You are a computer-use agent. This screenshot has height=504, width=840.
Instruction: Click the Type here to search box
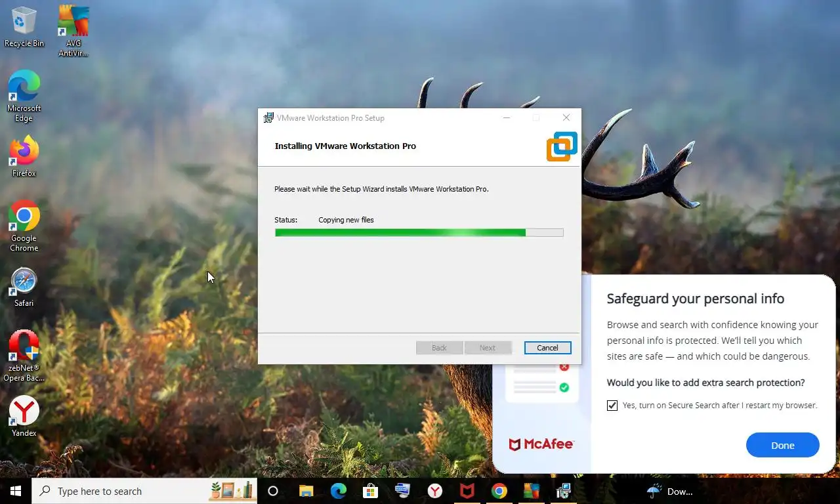[144, 491]
